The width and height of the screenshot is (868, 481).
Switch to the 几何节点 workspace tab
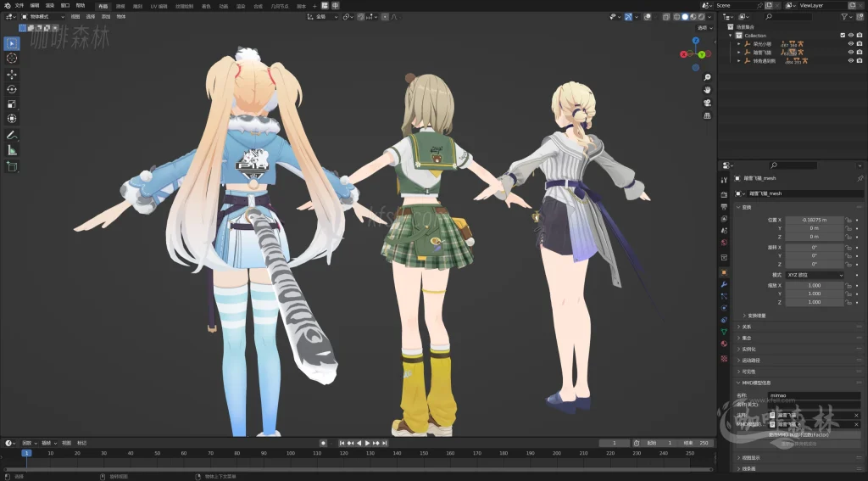(x=280, y=6)
